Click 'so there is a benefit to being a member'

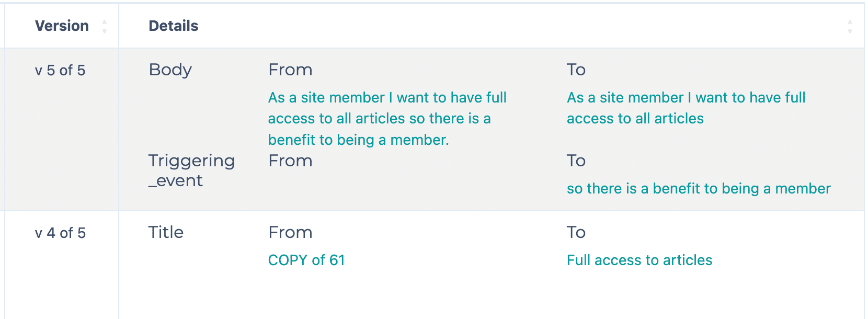pyautogui.click(x=699, y=189)
